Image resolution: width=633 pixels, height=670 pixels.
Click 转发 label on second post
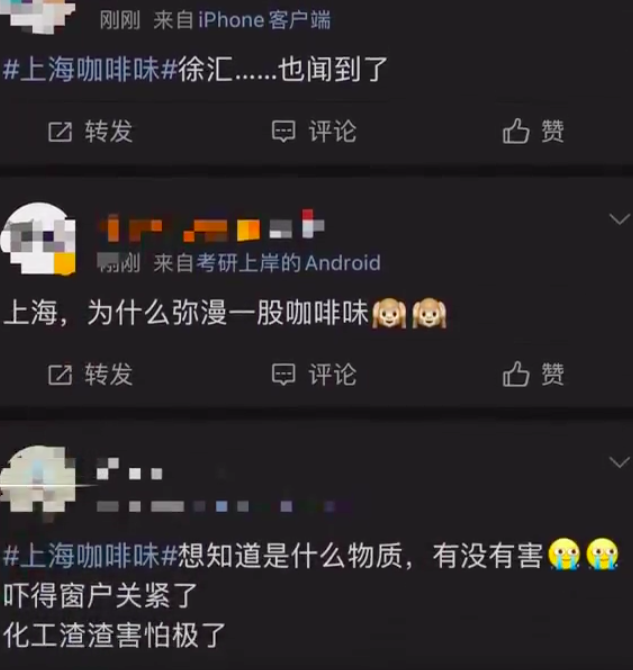[109, 375]
